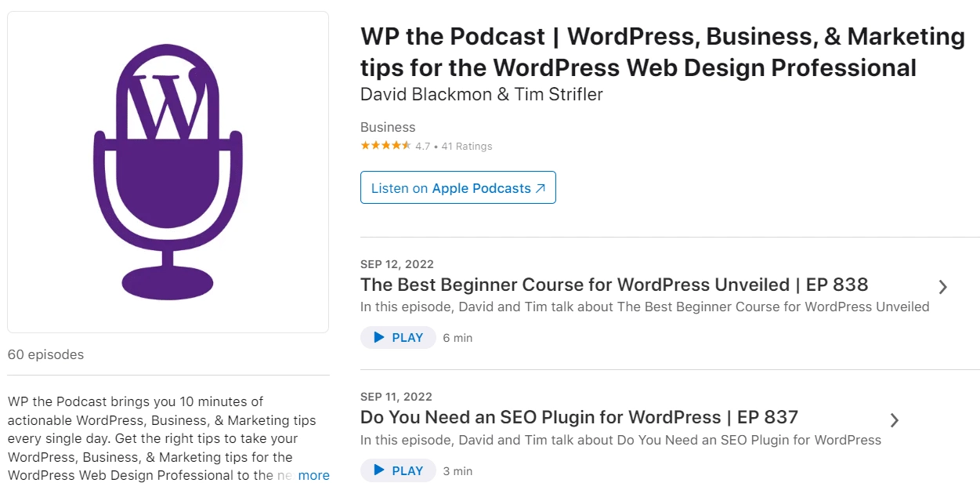Expand the podcast description via 'more'

click(313, 475)
